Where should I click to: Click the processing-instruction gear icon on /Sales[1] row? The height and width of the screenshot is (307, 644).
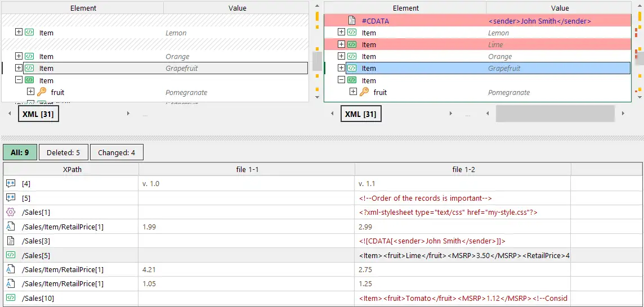11,212
